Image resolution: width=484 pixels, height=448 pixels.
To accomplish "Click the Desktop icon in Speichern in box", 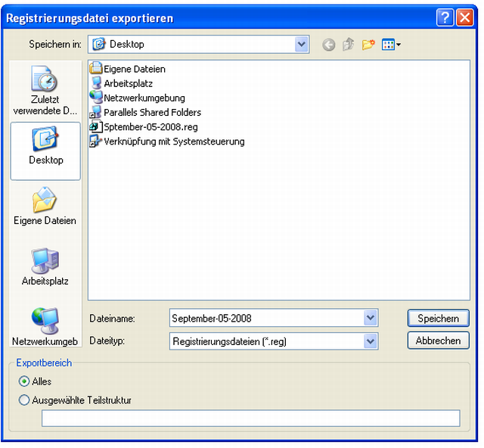I will (x=99, y=44).
